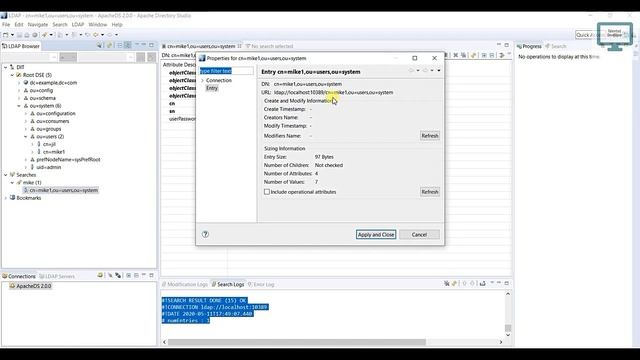Expand the Connection node in Properties dialog
640x360 pixels.
[x=202, y=80]
